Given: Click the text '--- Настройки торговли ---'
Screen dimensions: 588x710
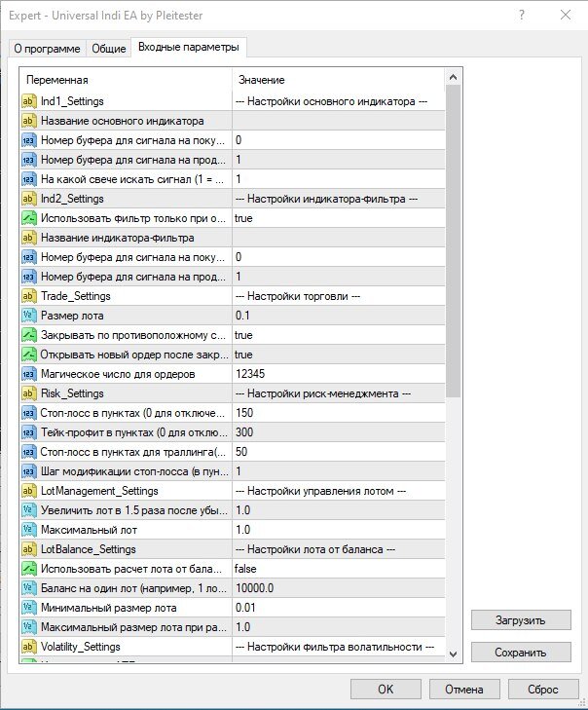Looking at the screenshot, I should click(298, 296).
